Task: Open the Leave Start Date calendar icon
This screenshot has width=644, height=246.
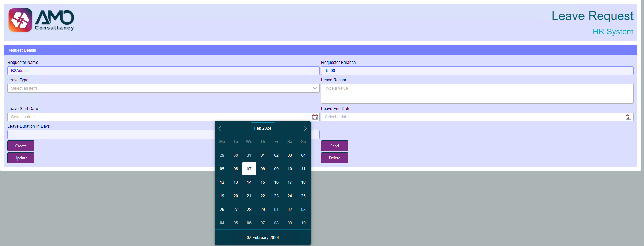Action: click(x=315, y=117)
